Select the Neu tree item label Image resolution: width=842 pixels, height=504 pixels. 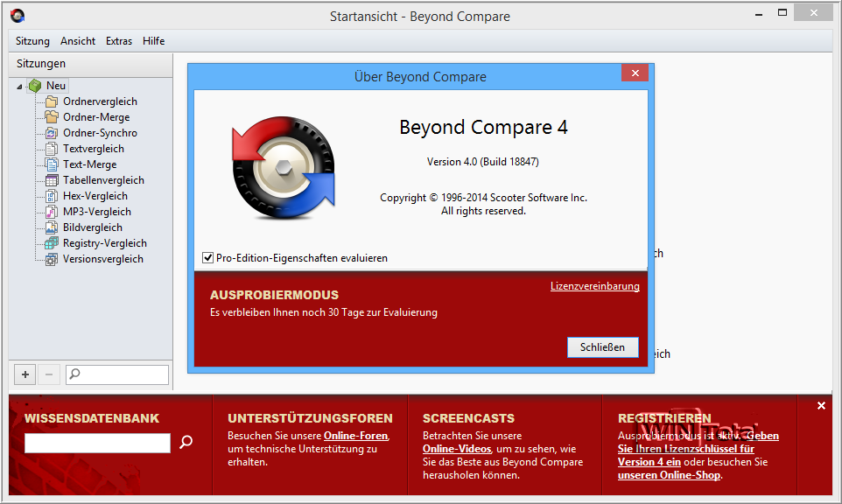56,86
